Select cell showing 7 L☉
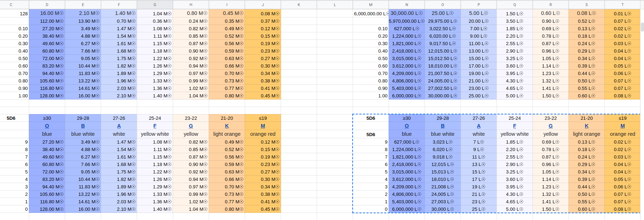Image resolution: width=644 pixels, height=220 pixels. [479, 142]
